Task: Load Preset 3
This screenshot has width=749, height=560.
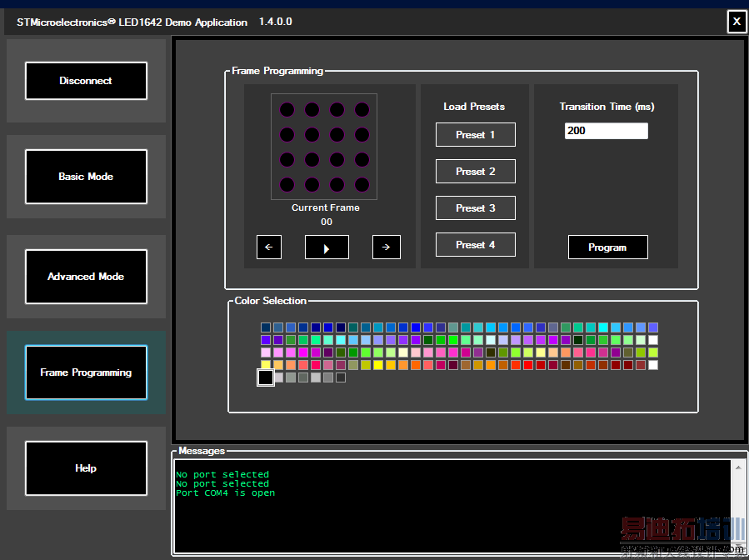Action: (475, 208)
